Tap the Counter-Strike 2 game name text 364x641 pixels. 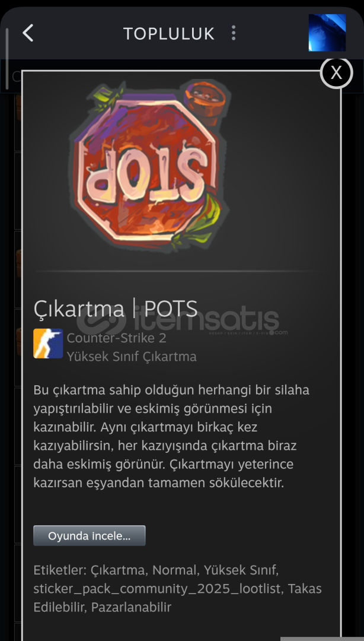click(x=116, y=338)
